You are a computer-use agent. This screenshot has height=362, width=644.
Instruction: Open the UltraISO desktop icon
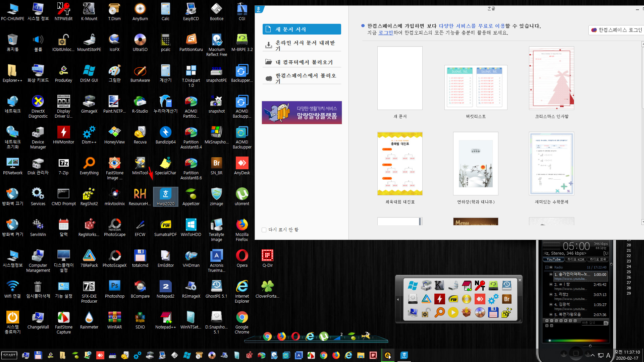140,43
